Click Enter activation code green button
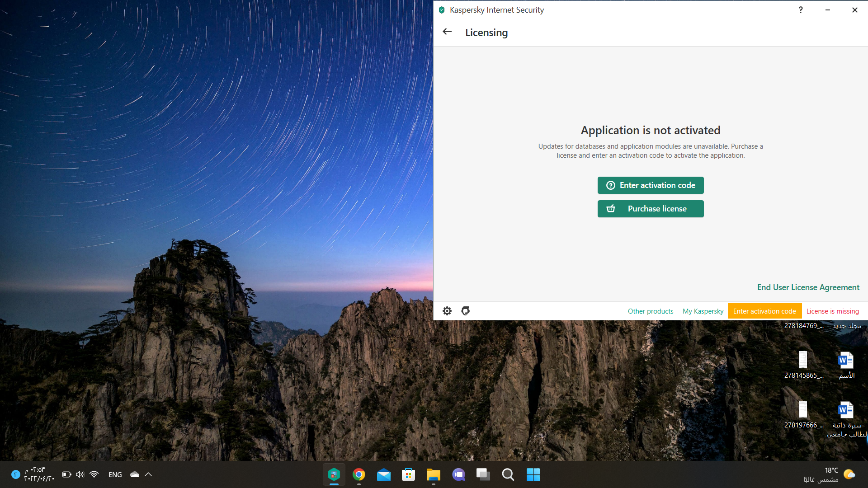This screenshot has width=868, height=488. click(x=651, y=185)
